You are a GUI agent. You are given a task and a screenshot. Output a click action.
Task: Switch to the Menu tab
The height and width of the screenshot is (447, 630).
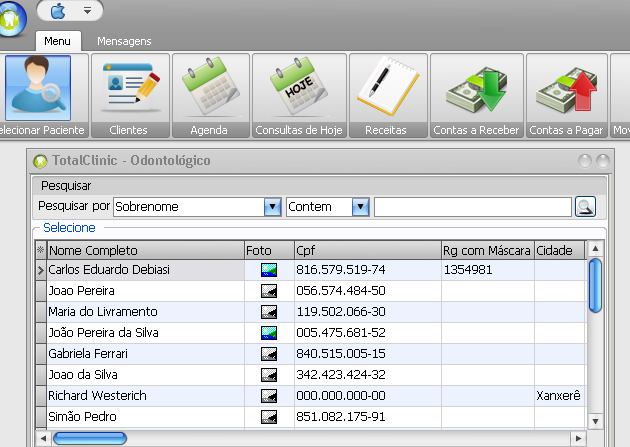pos(57,41)
